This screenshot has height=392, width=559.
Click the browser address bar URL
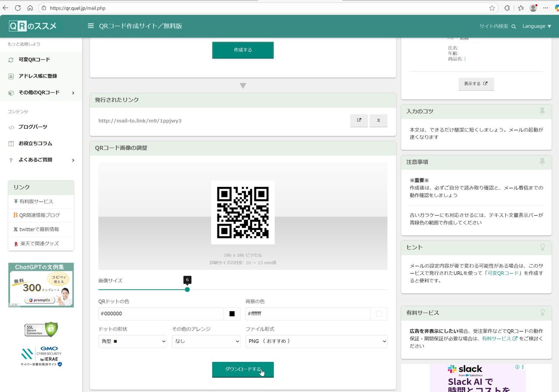77,8
